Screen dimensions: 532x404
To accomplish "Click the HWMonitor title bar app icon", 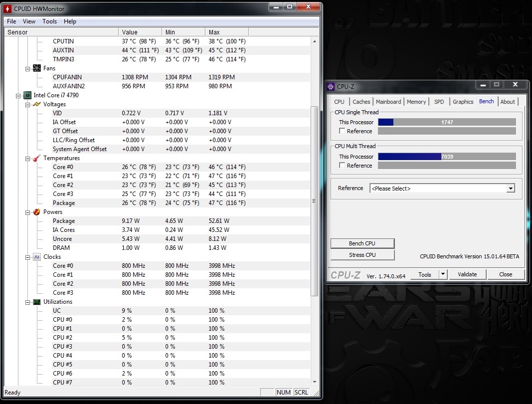I will coord(8,8).
